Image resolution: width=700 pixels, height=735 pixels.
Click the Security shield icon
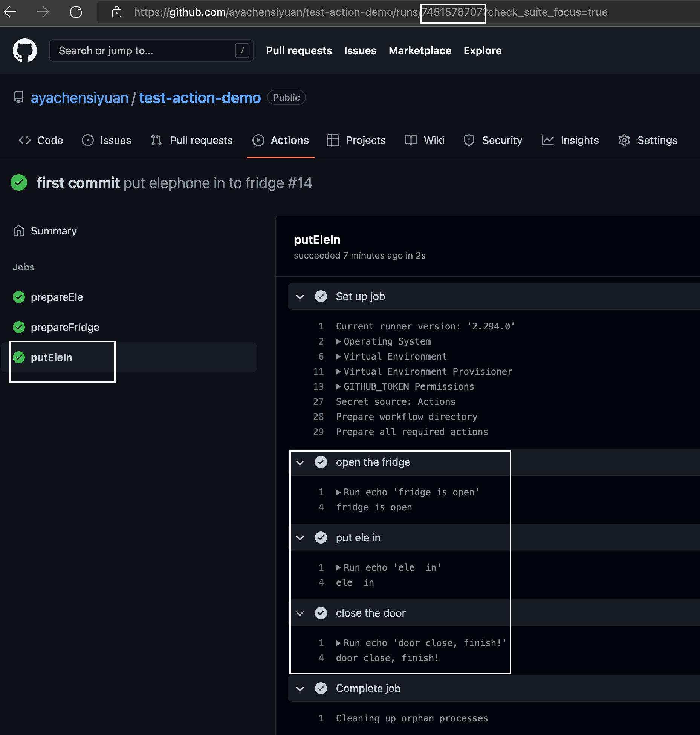click(x=469, y=140)
